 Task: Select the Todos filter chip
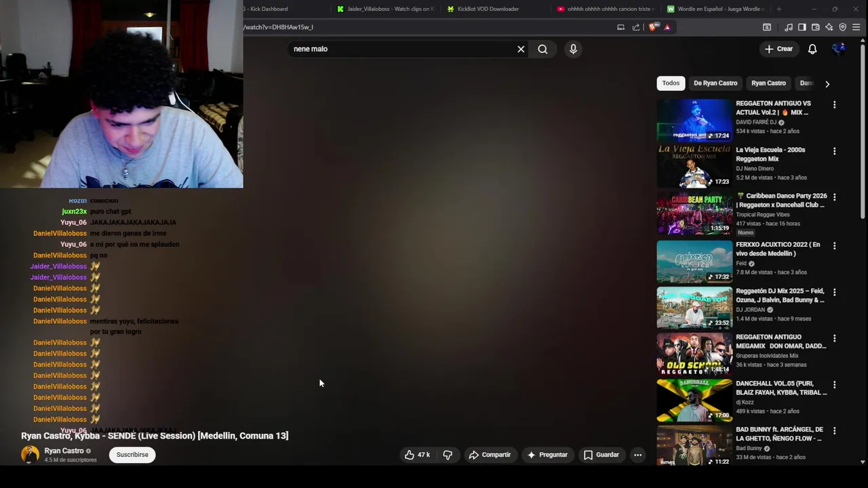pyautogui.click(x=671, y=83)
